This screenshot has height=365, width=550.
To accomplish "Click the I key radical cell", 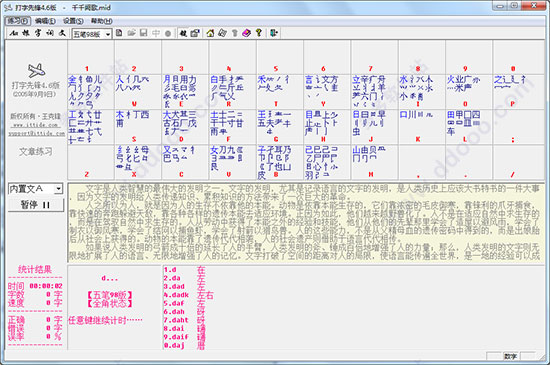I will coord(422,92).
